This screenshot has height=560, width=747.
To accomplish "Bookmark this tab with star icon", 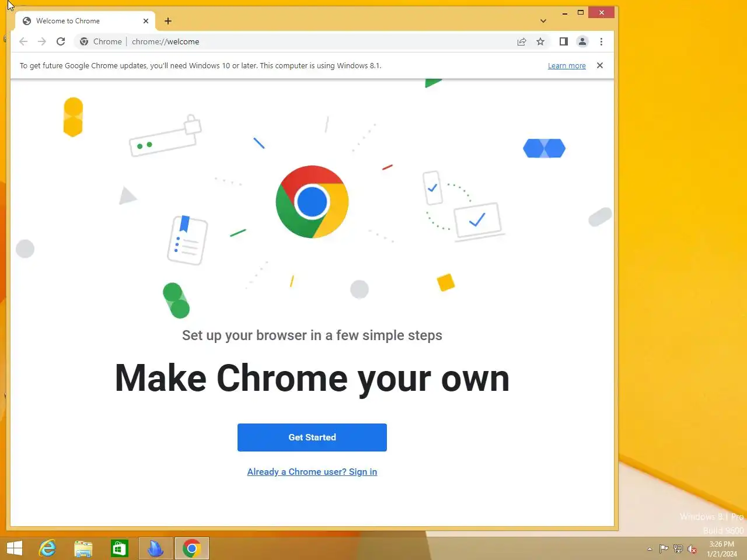I will (x=540, y=41).
